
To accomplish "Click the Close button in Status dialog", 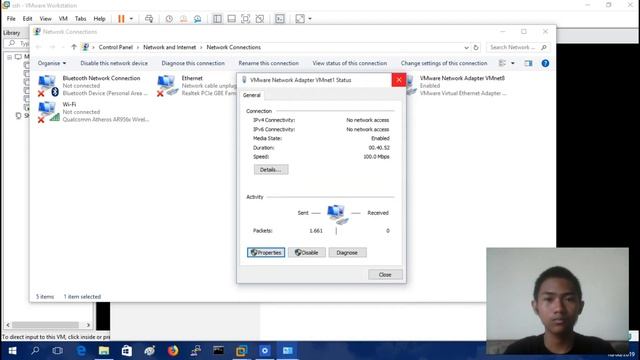I will (x=385, y=275).
